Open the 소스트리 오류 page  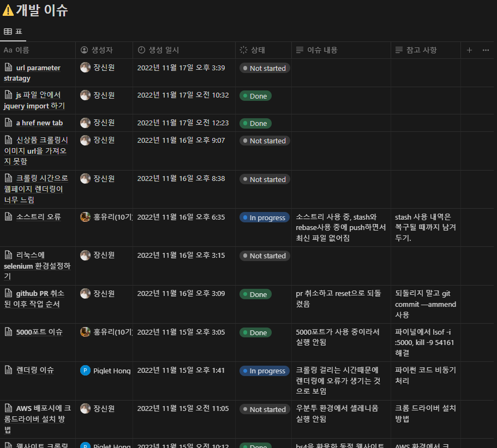pyautogui.click(x=38, y=217)
